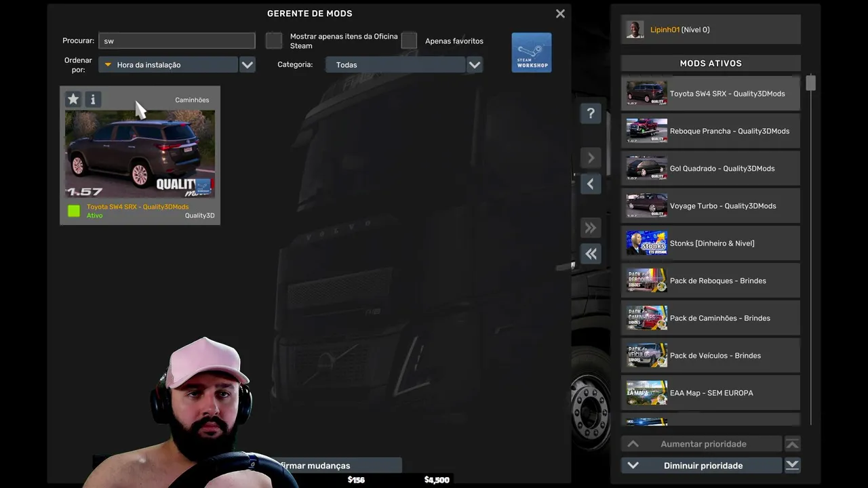Image resolution: width=868 pixels, height=488 pixels.
Task: Mark Toyota SW4 SRX mod as favorite
Action: click(x=73, y=100)
